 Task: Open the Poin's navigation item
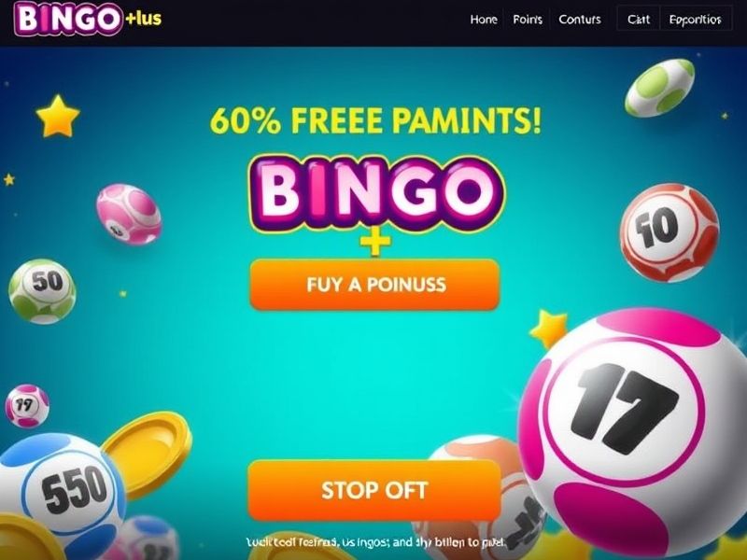(528, 20)
